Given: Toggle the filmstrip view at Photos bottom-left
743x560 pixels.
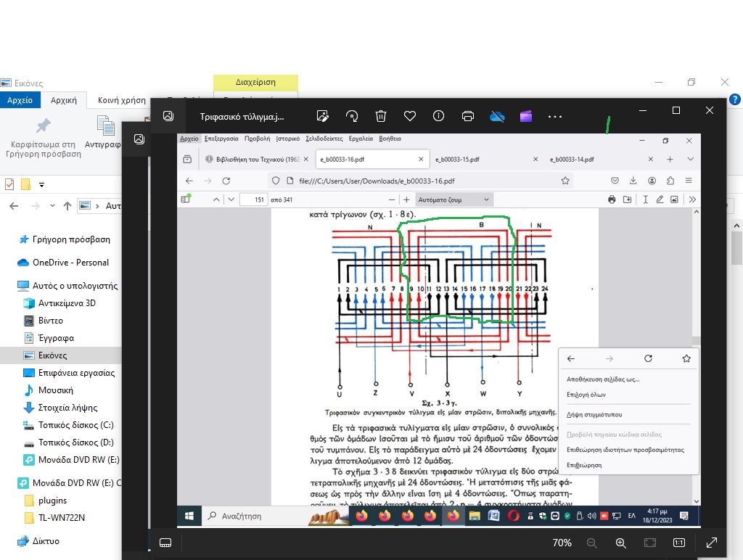Looking at the screenshot, I should pos(165,543).
